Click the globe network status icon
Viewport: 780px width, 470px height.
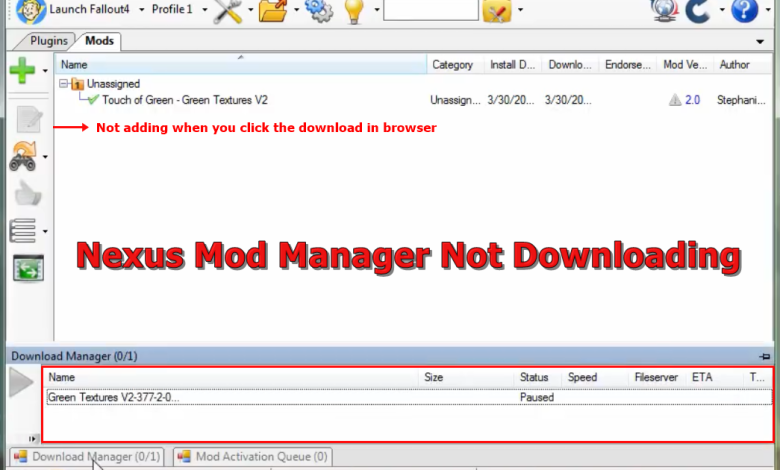pyautogui.click(x=665, y=10)
